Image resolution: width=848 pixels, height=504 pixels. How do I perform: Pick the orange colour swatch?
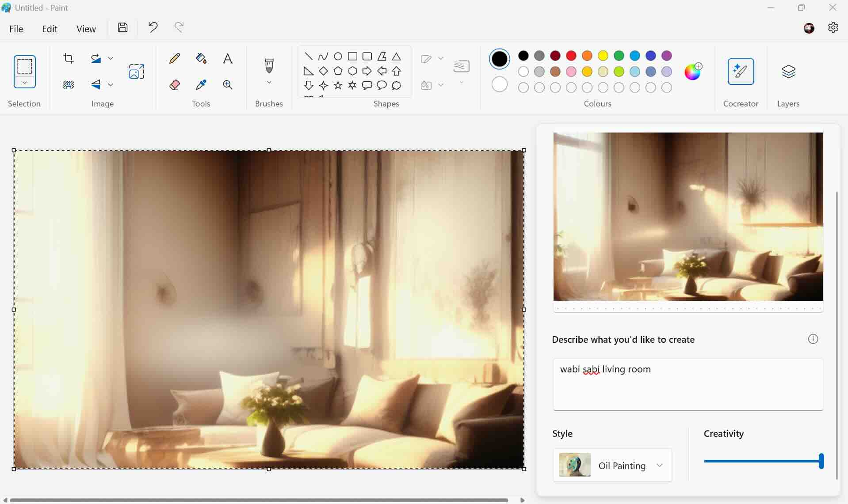[587, 56]
